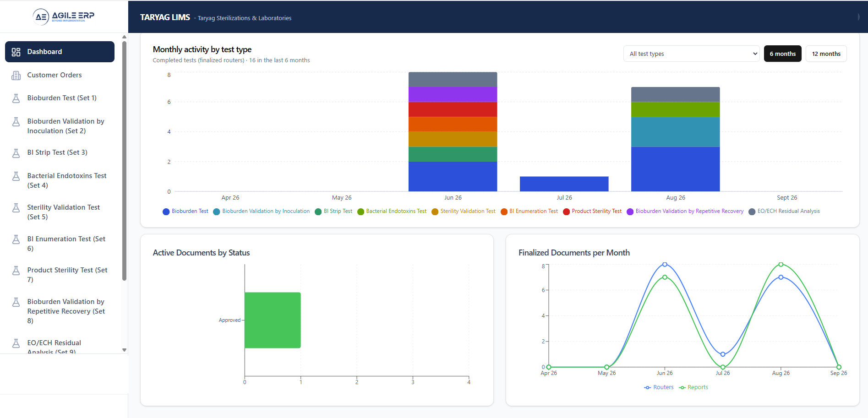Toggle Bioburden Validation by Inoculation legend entry
The image size is (868, 418).
[261, 211]
